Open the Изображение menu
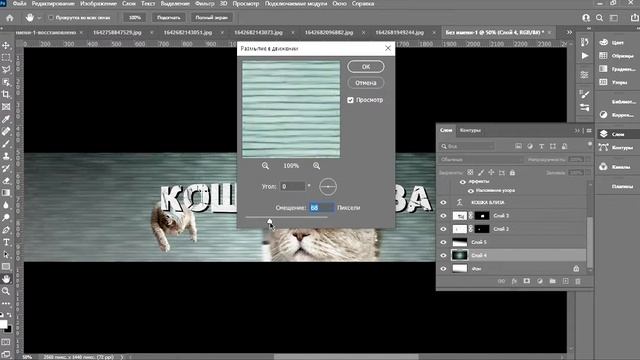The height and width of the screenshot is (360, 640). [x=98, y=4]
